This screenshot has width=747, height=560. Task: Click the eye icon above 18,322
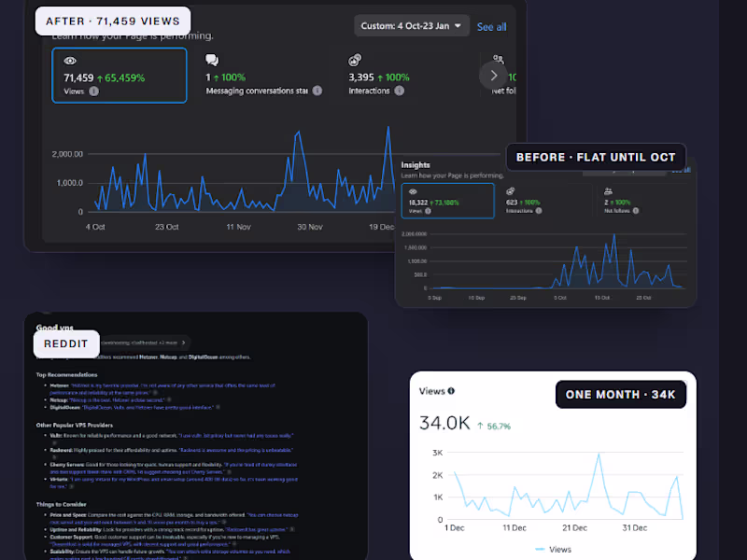point(413,191)
